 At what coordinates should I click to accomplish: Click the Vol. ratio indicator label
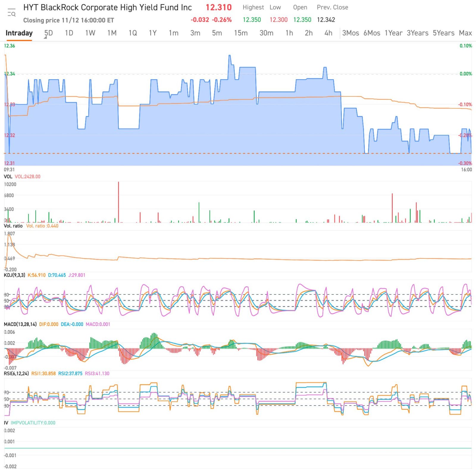pos(13,226)
